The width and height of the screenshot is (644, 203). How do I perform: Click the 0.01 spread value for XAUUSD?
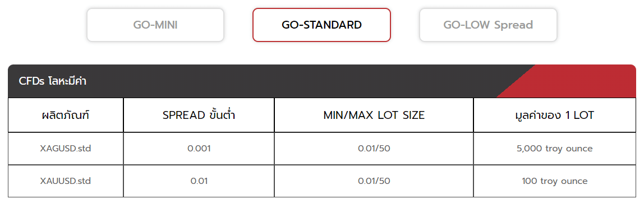click(x=199, y=181)
